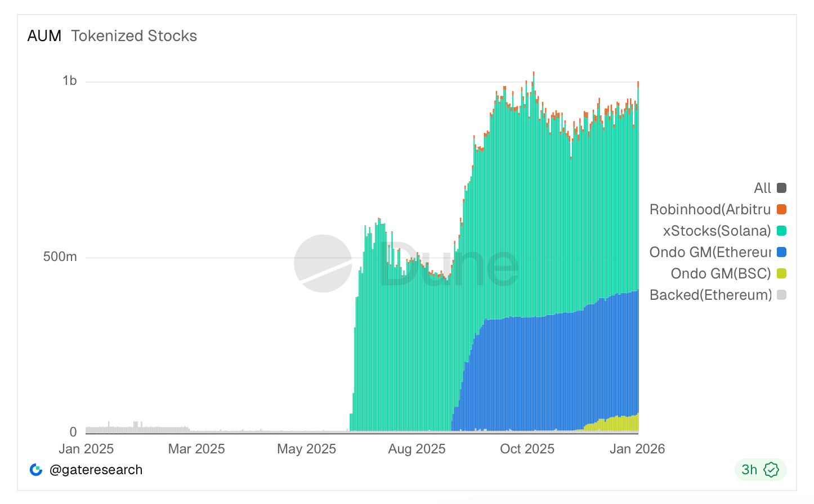Toggle the Backed(Ethereum) series off
The height and width of the screenshot is (504, 814).
[x=712, y=294]
